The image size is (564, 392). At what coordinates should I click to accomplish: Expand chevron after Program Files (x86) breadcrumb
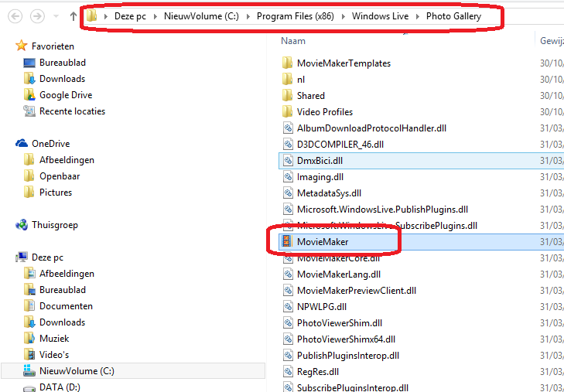coord(344,16)
